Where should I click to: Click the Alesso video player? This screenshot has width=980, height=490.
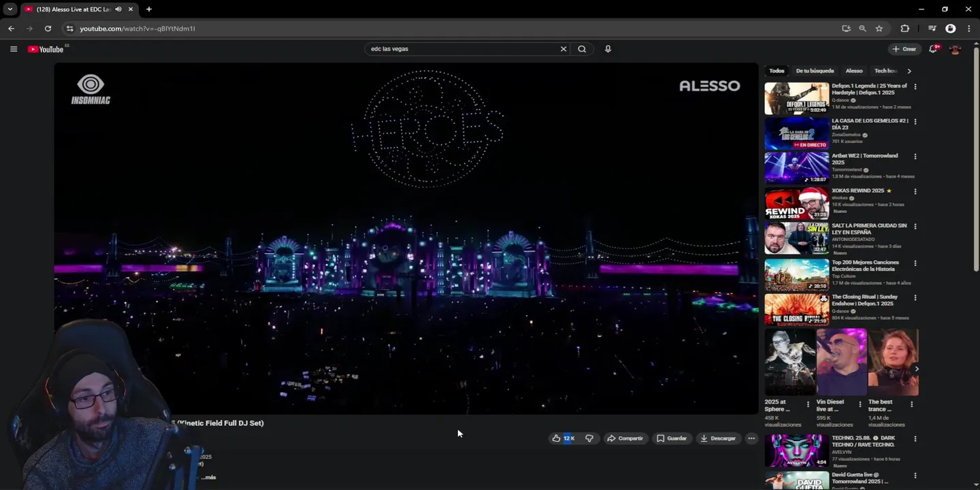406,238
